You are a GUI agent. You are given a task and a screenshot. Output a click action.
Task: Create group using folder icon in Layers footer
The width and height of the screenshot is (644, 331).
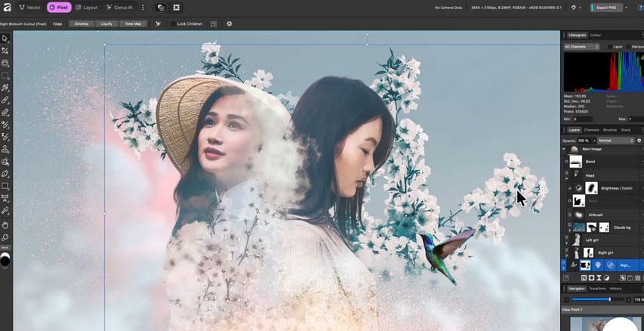point(630,278)
